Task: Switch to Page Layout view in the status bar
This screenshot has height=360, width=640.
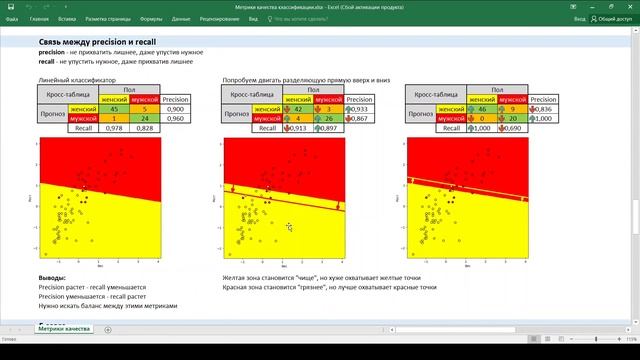Action: (x=547, y=339)
